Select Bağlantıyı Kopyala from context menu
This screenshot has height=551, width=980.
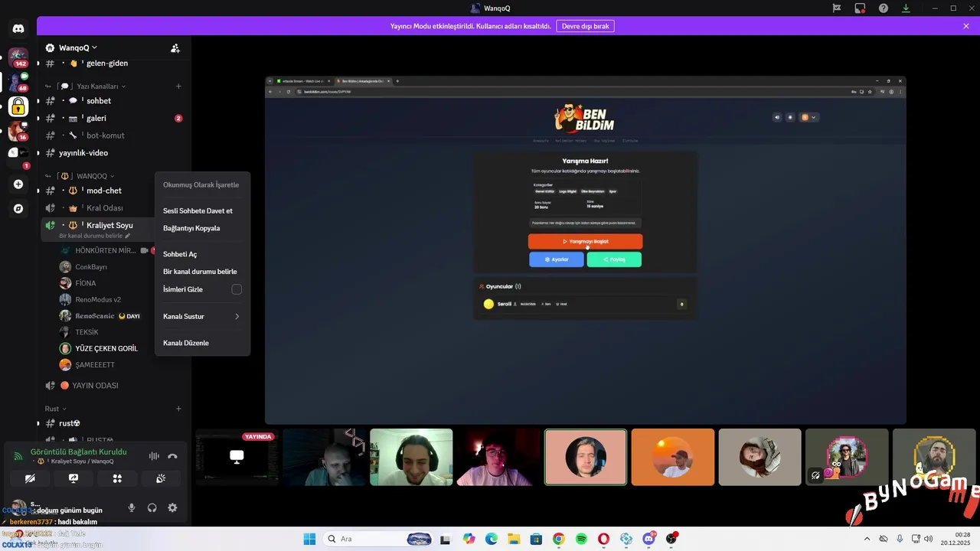pos(202,228)
